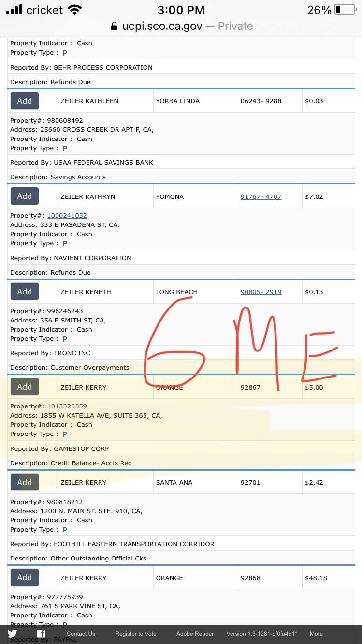Open ZIP code 90805-2919 link
The image size is (362, 644).
[261, 292]
